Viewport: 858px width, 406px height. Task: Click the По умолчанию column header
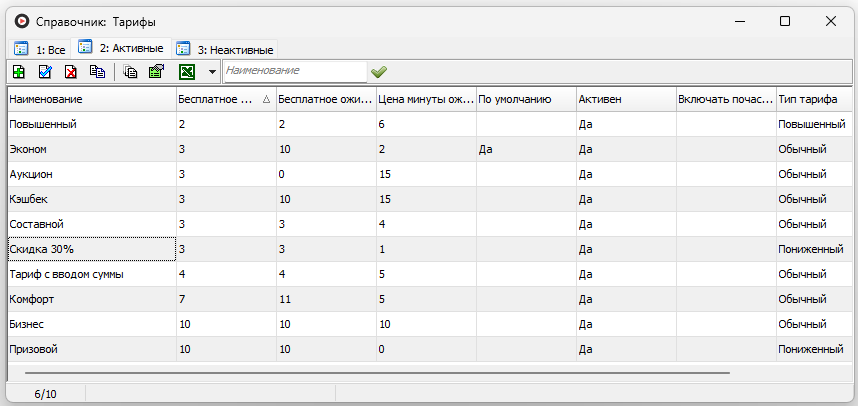(526, 100)
